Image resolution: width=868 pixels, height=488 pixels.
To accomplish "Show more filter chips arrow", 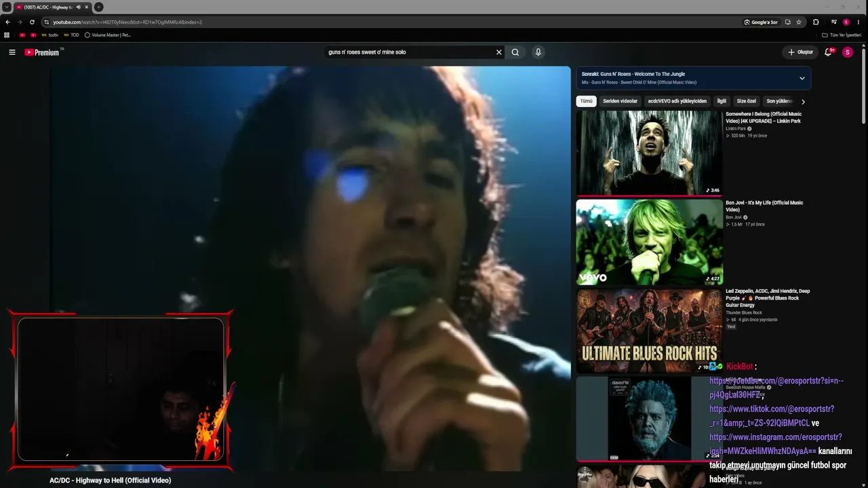I will [803, 102].
